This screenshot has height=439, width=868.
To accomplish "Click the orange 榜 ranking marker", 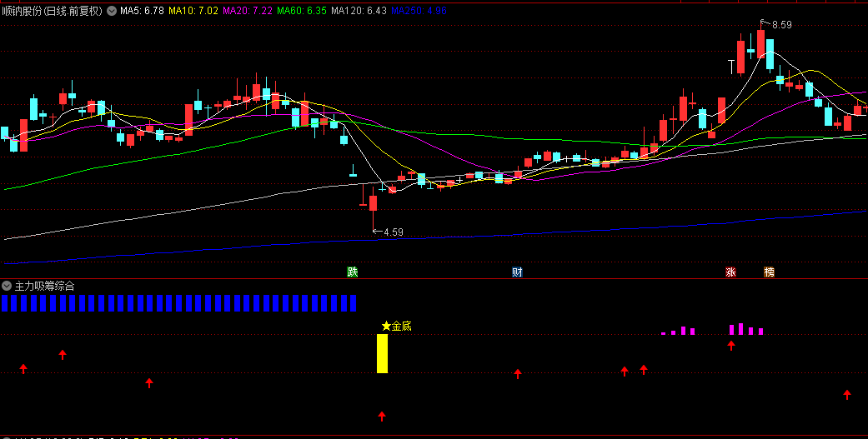I will tap(769, 272).
